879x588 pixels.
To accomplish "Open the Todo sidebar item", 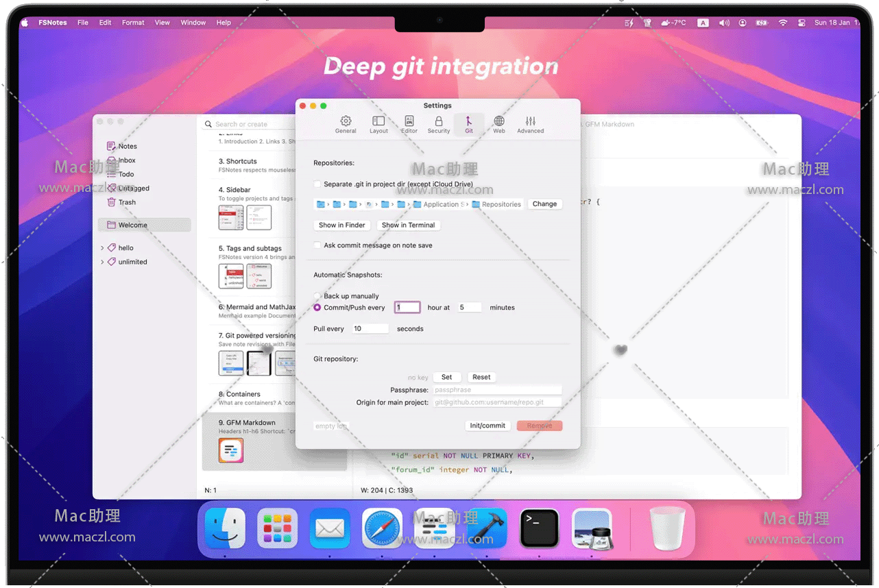I will point(121,174).
